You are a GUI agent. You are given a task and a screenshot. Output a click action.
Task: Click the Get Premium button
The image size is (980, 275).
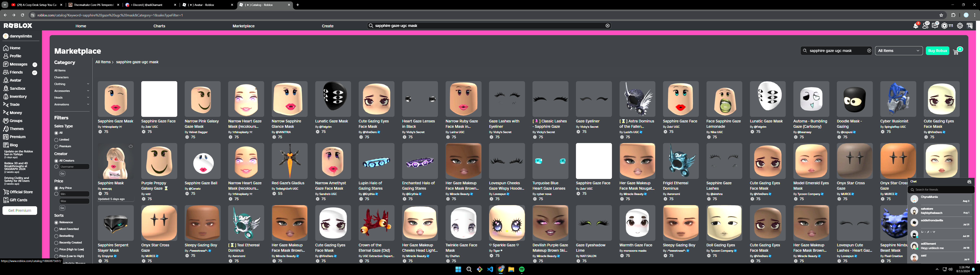[20, 210]
